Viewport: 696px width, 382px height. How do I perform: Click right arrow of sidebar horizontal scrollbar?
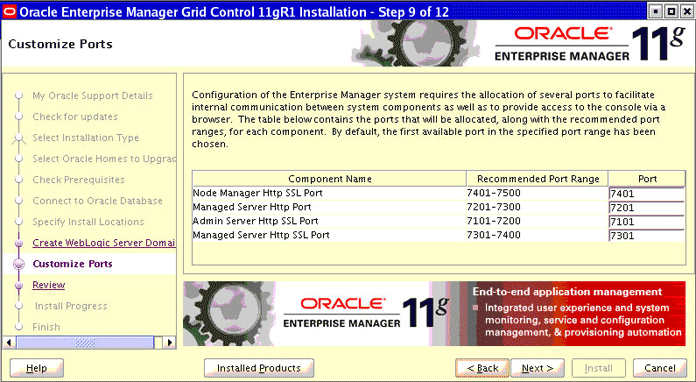coord(169,343)
